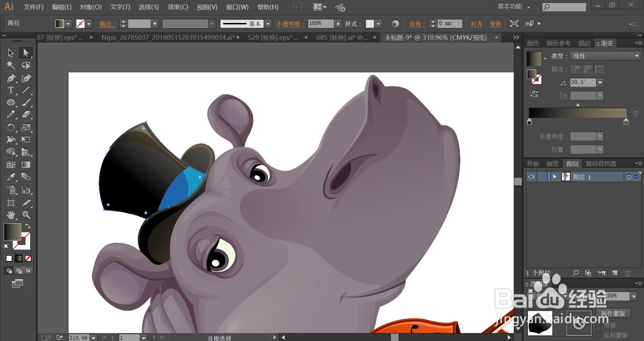Set toolbox fill mode to None
The width and height of the screenshot is (644, 341).
[x=28, y=258]
